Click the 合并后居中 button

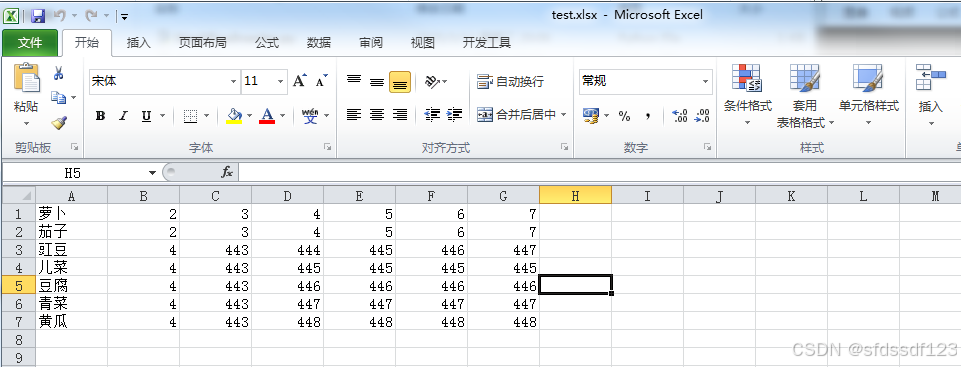coord(516,115)
